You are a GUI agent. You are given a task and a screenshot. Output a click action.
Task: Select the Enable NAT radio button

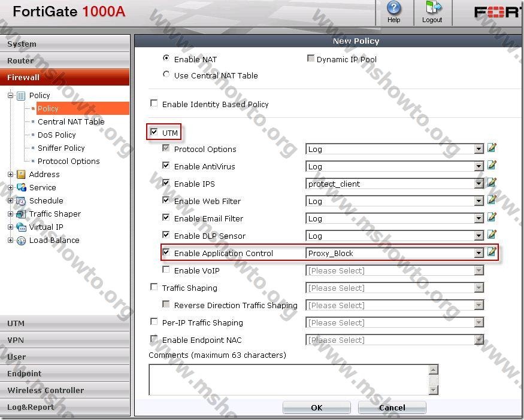point(166,58)
